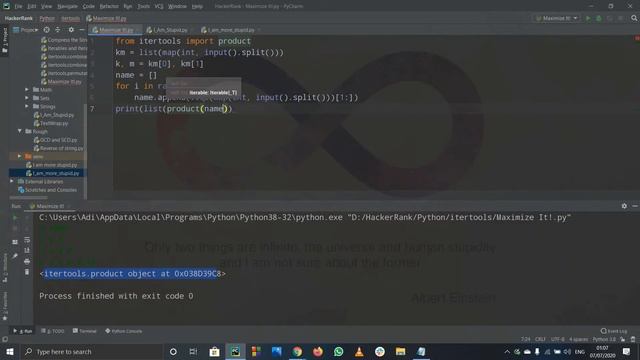Click Project tree horizontal scrollbar
The image size is (640, 360).
coord(29,198)
